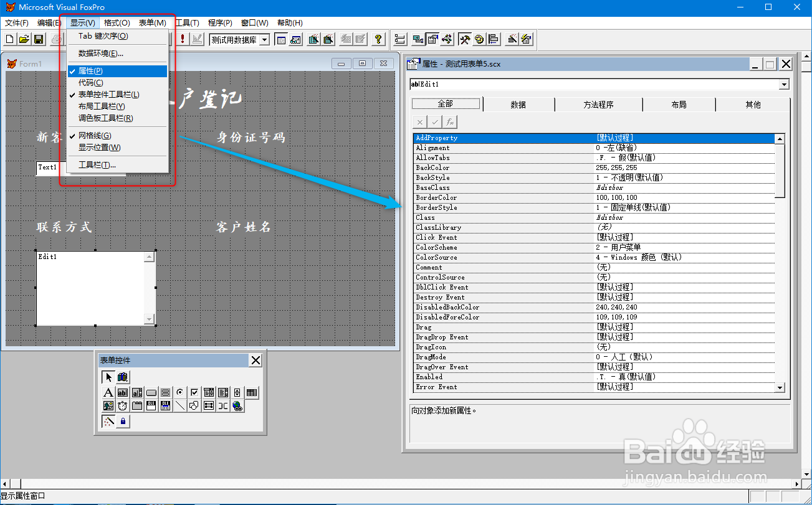Enable 布局工具栏(Y) in the menu
This screenshot has height=505, width=812.
(117, 106)
